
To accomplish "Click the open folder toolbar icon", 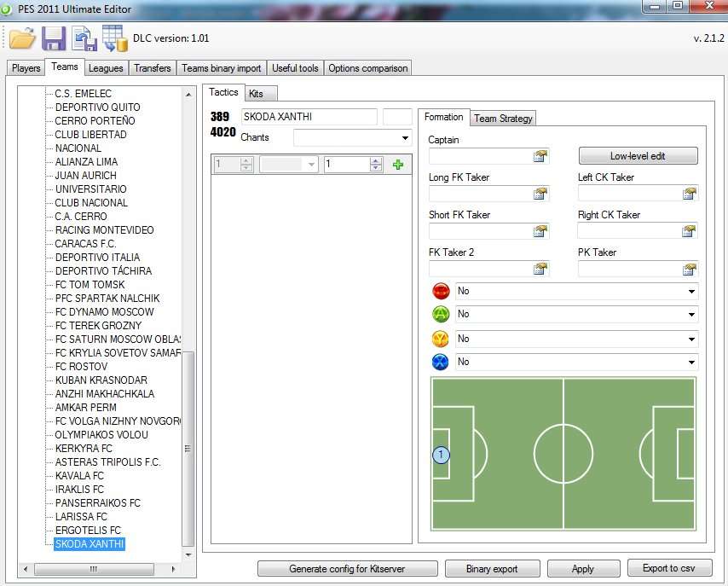I will (22, 38).
